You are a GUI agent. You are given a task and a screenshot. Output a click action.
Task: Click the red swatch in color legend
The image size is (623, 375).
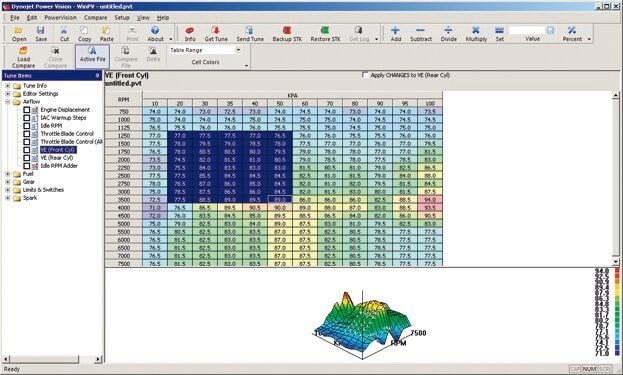(x=617, y=270)
